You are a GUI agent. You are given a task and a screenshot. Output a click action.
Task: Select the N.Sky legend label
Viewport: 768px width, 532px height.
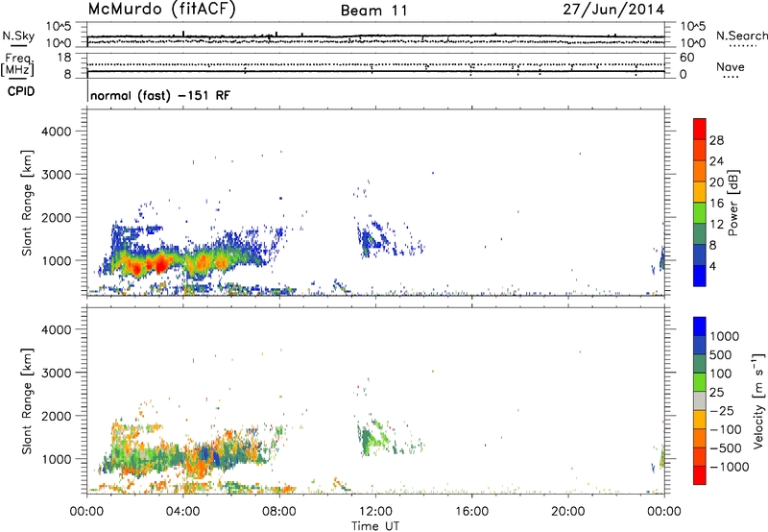tap(18, 36)
